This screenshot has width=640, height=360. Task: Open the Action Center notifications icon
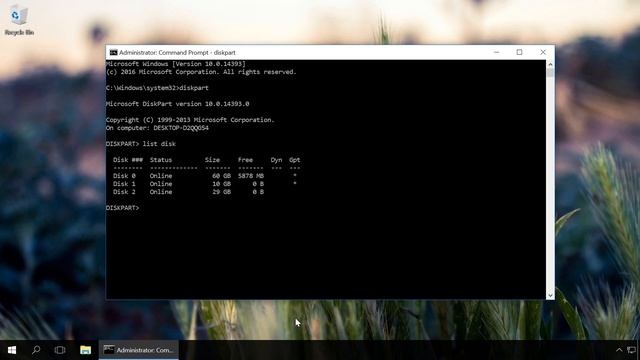(x=632, y=350)
